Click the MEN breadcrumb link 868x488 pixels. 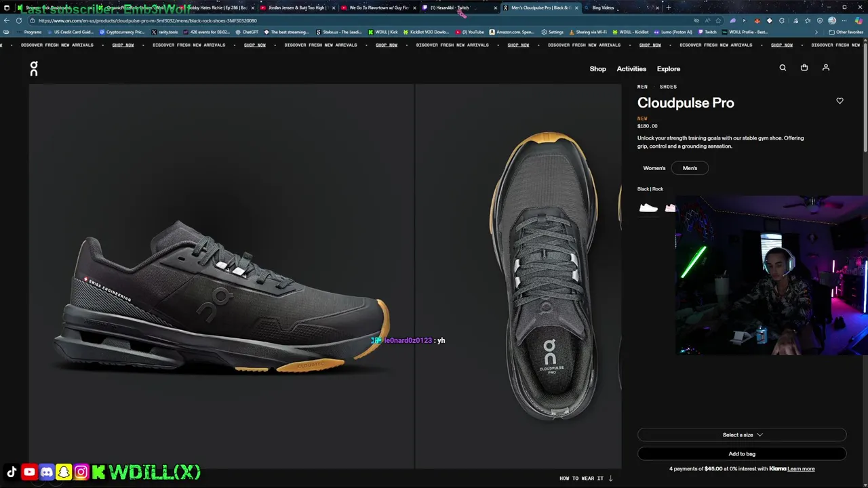[642, 87]
